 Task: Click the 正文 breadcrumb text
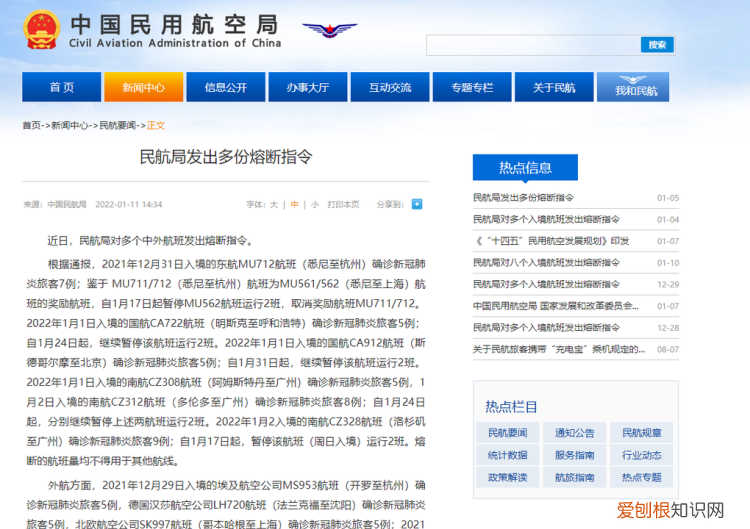point(156,125)
